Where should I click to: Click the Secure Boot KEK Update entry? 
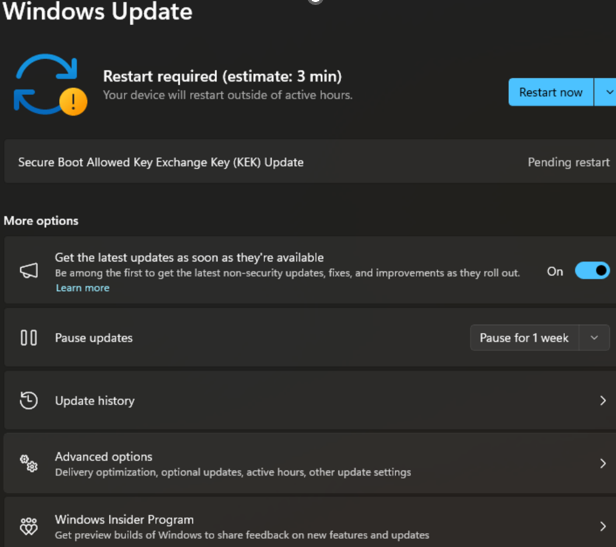tap(310, 162)
